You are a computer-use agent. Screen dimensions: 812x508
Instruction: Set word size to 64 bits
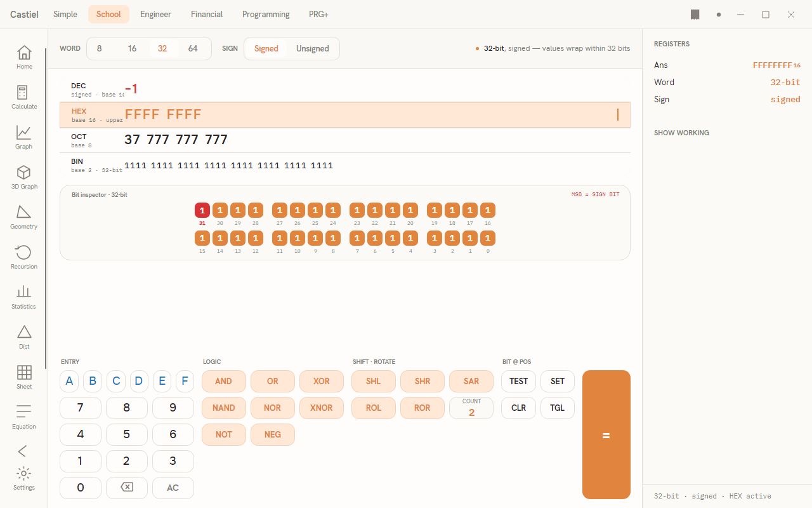coord(193,48)
